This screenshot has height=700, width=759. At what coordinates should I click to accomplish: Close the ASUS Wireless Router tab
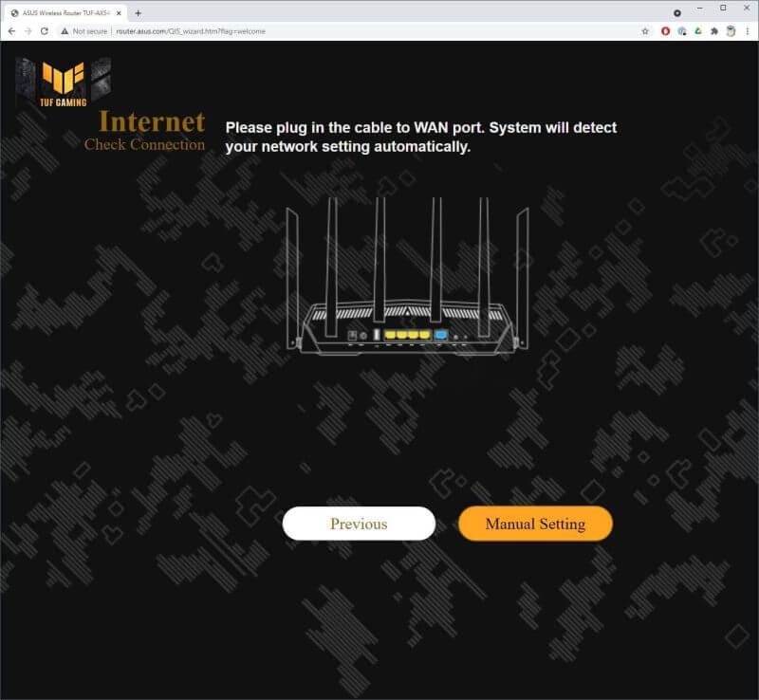120,13
